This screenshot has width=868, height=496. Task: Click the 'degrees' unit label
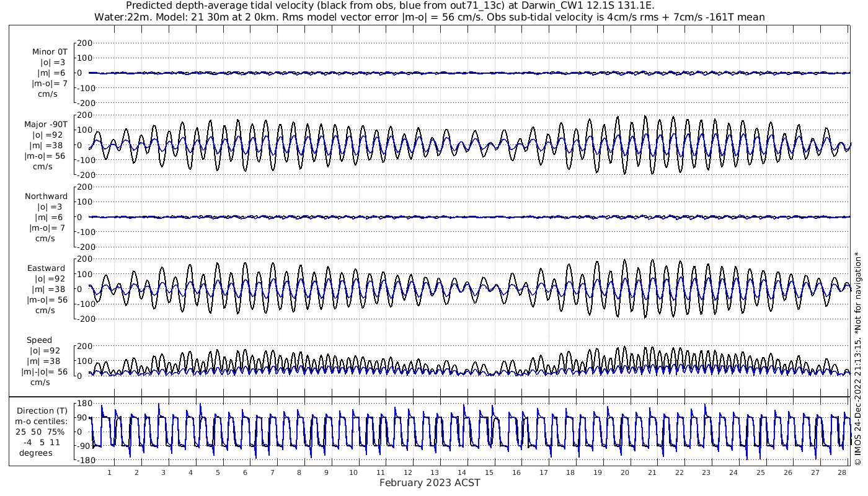click(x=35, y=453)
